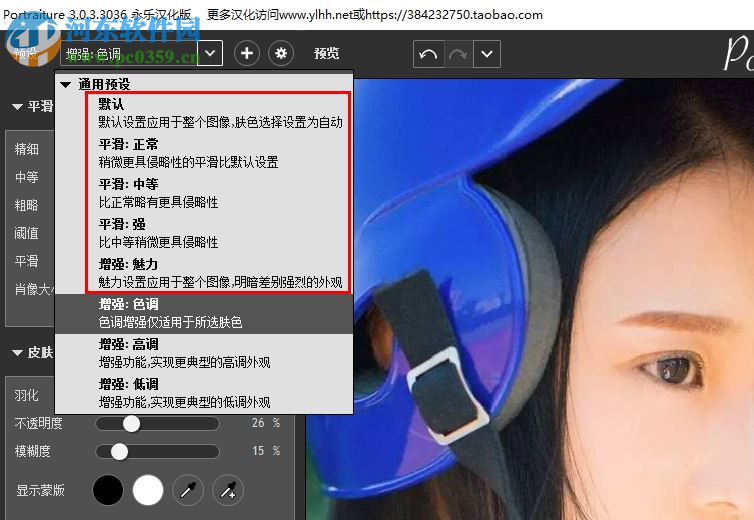Click the 羽化 label
The image size is (754, 520).
coord(26,395)
